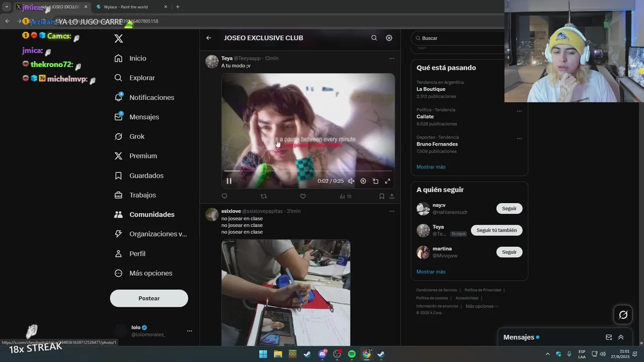644x362 pixels.
Task: Open the Grok floating button
Action: click(x=623, y=315)
